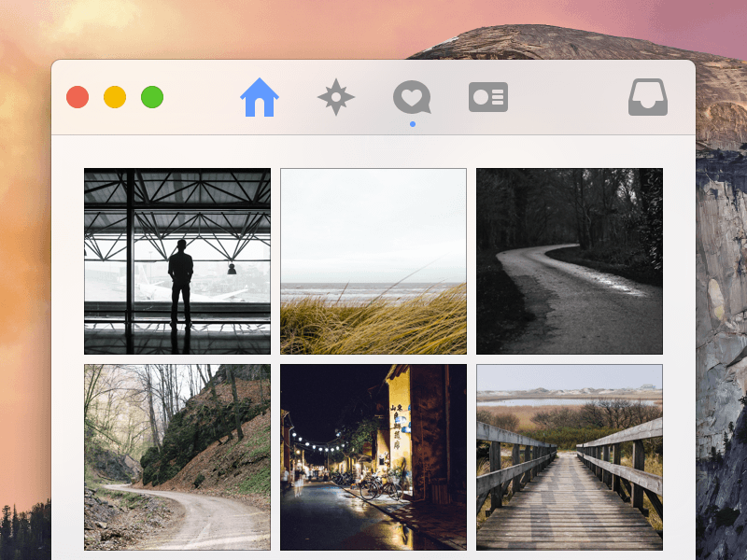Open Activity via the heart bubble icon
Viewport: 747px width, 560px height.
tap(411, 96)
